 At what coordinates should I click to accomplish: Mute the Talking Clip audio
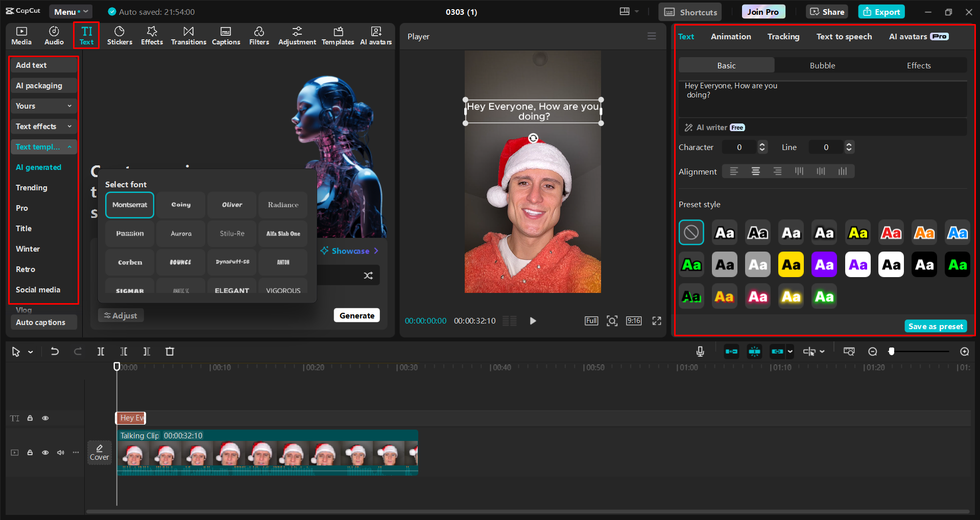click(x=60, y=453)
